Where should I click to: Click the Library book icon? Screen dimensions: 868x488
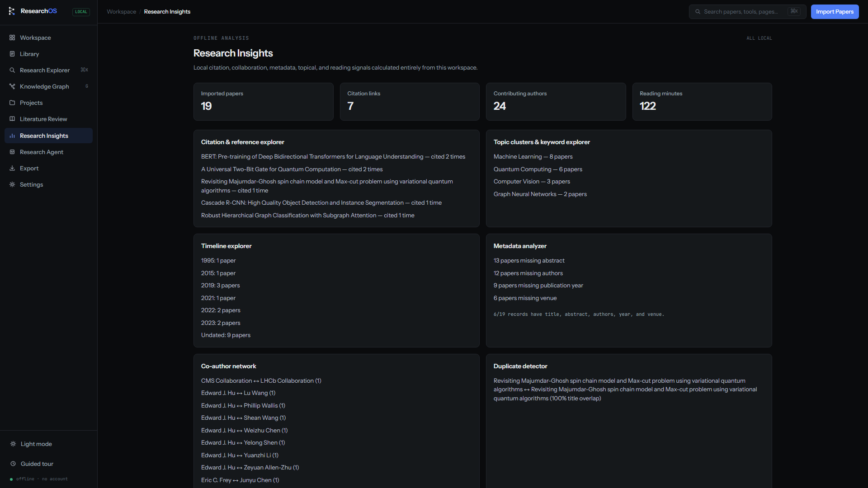pyautogui.click(x=12, y=54)
